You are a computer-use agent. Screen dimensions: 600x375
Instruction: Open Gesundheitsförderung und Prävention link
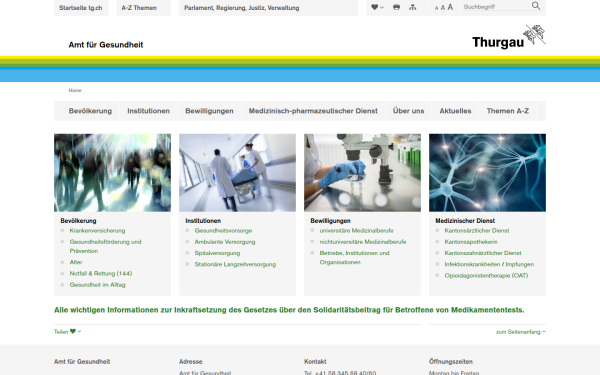[105, 246]
